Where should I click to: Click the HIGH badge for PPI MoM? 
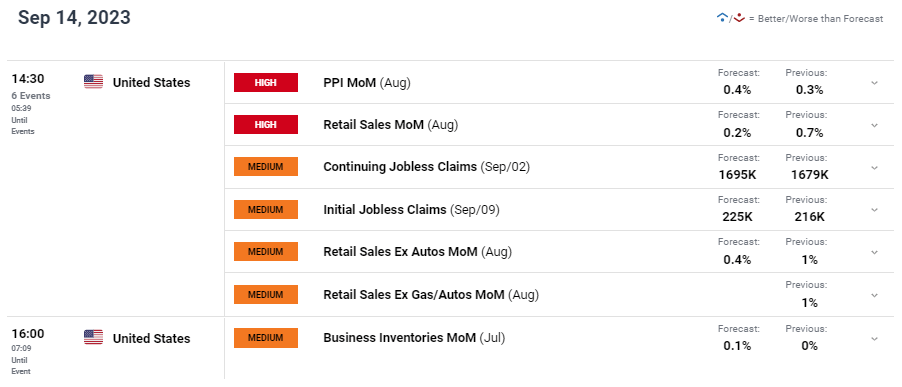266,82
